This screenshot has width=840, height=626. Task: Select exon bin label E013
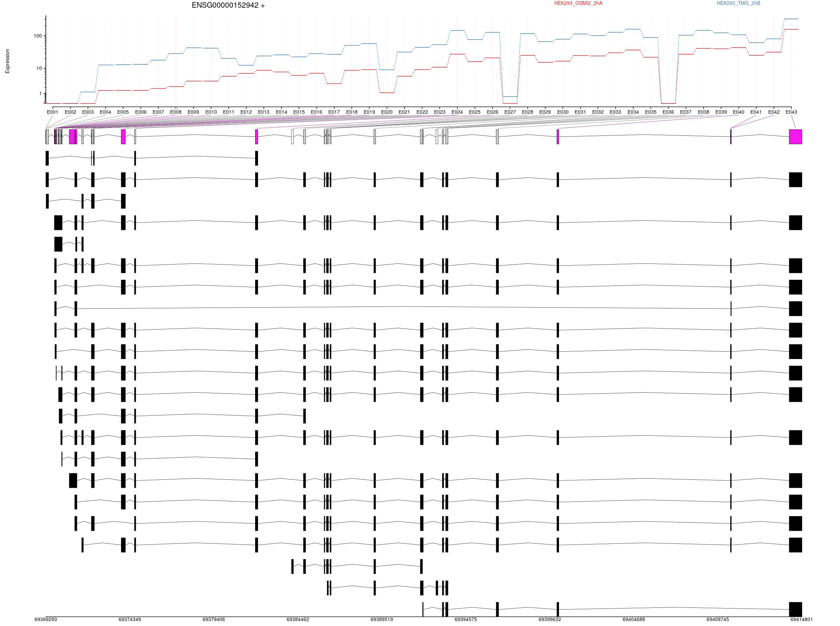point(264,112)
